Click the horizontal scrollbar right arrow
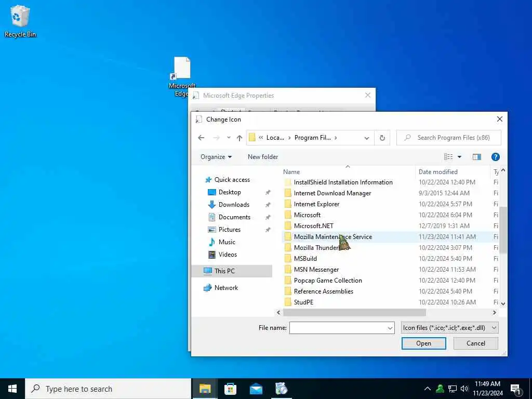 [495, 312]
